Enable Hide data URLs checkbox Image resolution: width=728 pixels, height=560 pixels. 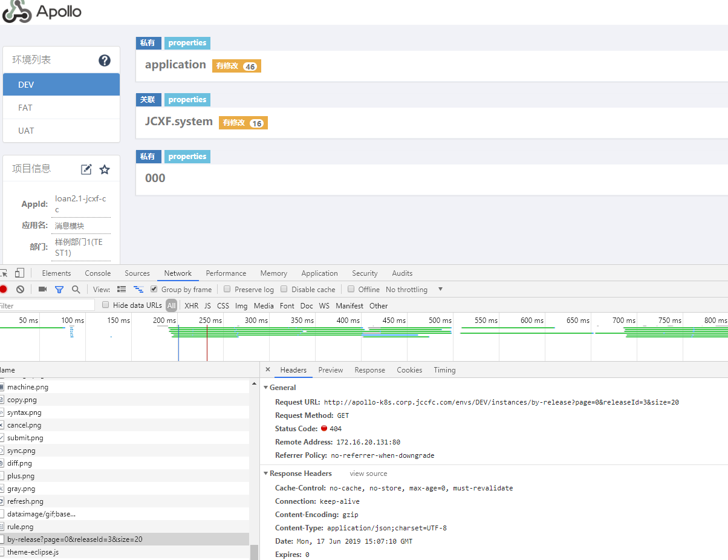tap(106, 305)
